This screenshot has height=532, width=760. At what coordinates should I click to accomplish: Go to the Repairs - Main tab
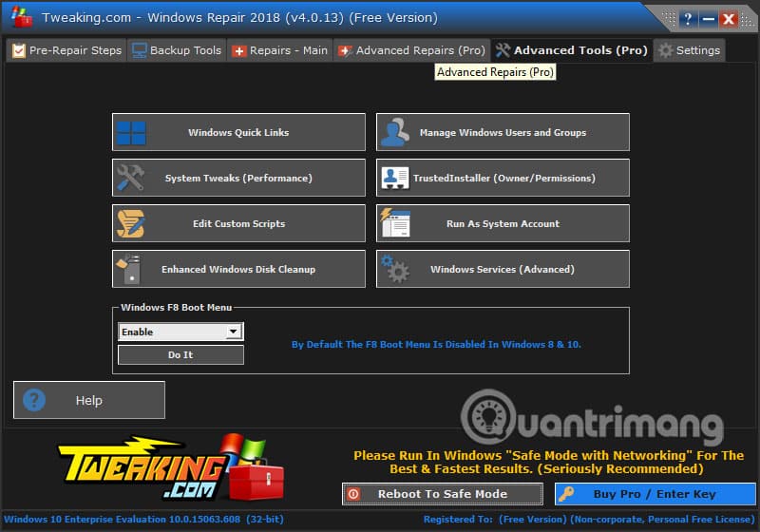pos(279,50)
